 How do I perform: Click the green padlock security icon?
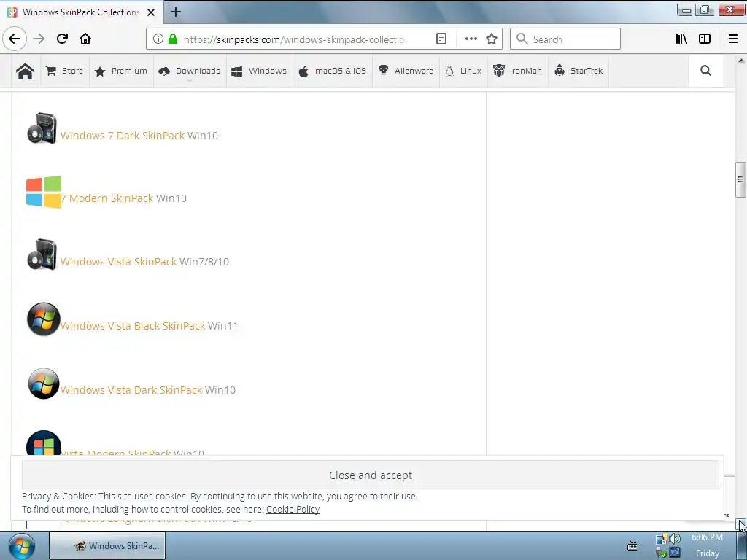173,39
